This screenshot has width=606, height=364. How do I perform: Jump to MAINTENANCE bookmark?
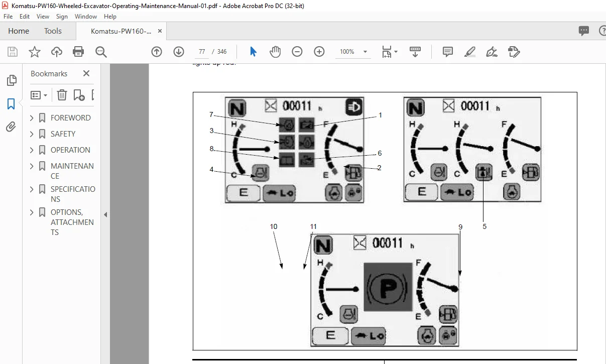tap(72, 171)
